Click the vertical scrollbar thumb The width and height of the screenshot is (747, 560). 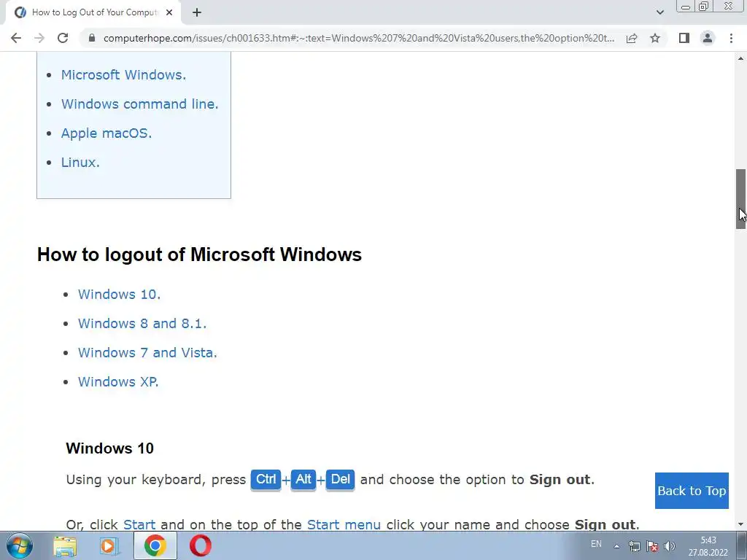coord(740,199)
